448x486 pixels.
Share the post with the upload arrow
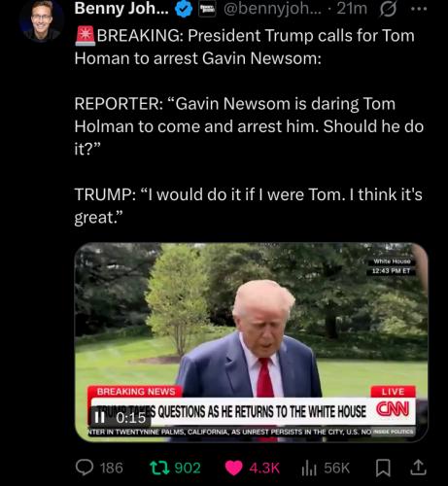(x=418, y=468)
